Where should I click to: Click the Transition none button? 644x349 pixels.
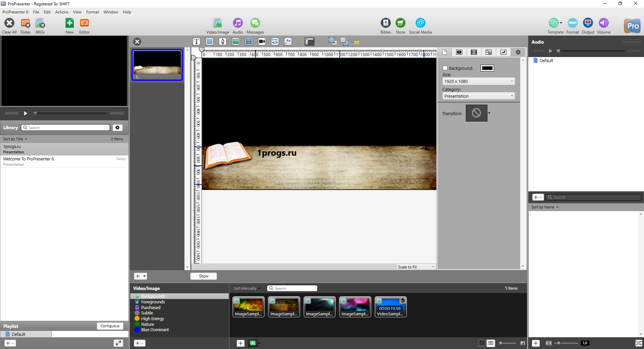[x=476, y=113]
